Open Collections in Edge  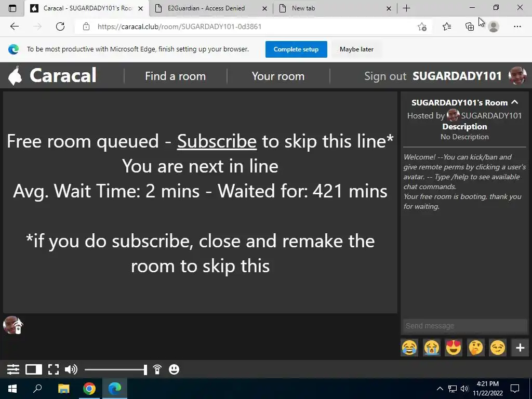tap(470, 26)
